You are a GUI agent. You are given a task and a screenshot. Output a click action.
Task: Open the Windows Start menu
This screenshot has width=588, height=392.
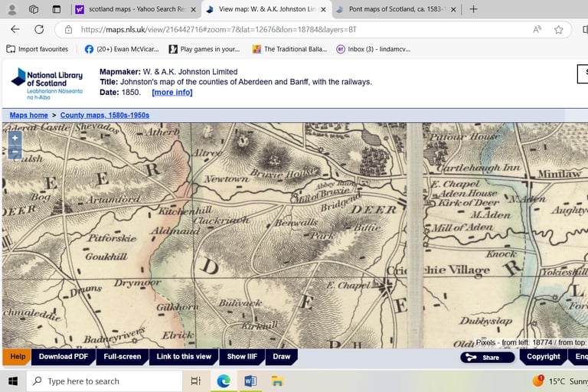point(13,381)
